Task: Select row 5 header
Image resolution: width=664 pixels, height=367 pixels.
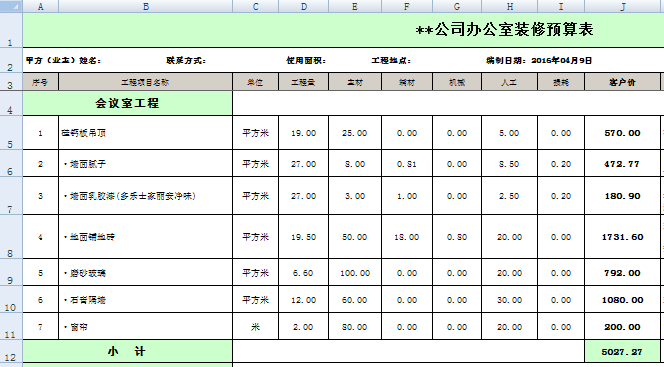Action: [11, 132]
